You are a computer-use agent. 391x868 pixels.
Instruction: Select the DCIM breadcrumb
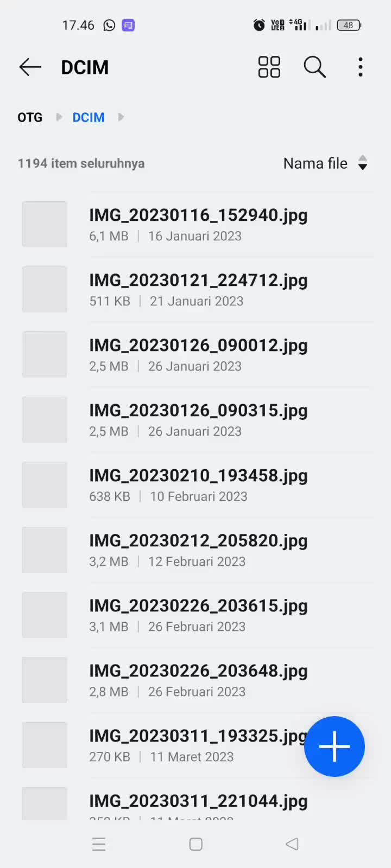point(89,117)
